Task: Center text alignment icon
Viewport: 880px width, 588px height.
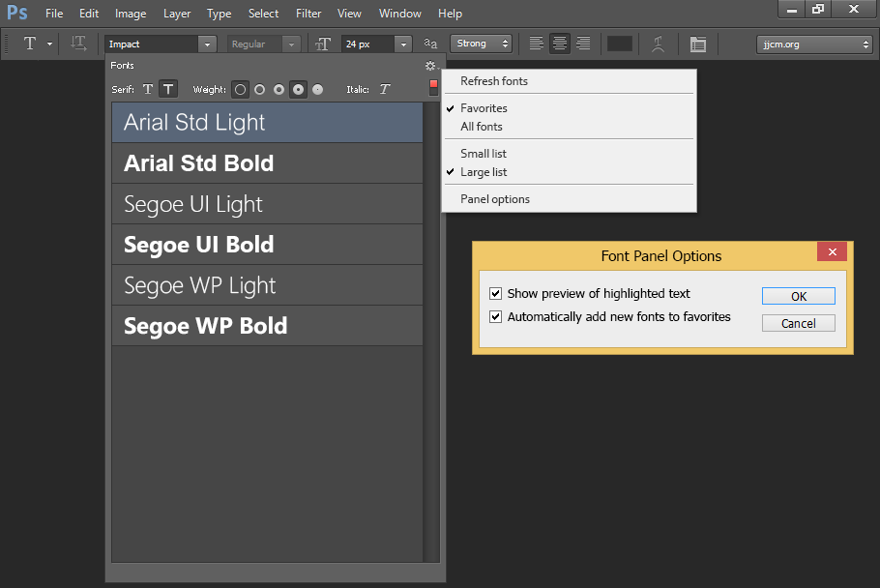Action: (x=560, y=44)
